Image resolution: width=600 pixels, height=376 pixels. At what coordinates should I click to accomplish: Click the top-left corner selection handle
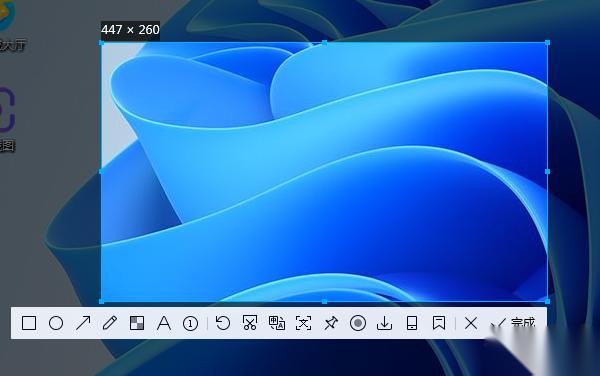point(101,43)
